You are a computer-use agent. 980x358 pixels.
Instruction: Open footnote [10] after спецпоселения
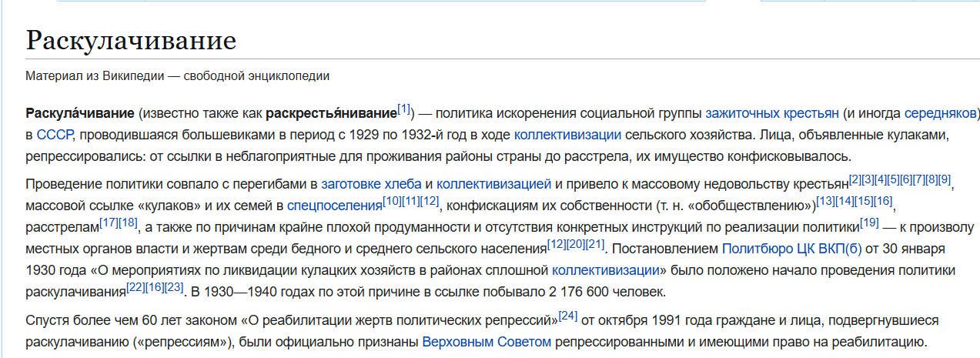click(392, 200)
